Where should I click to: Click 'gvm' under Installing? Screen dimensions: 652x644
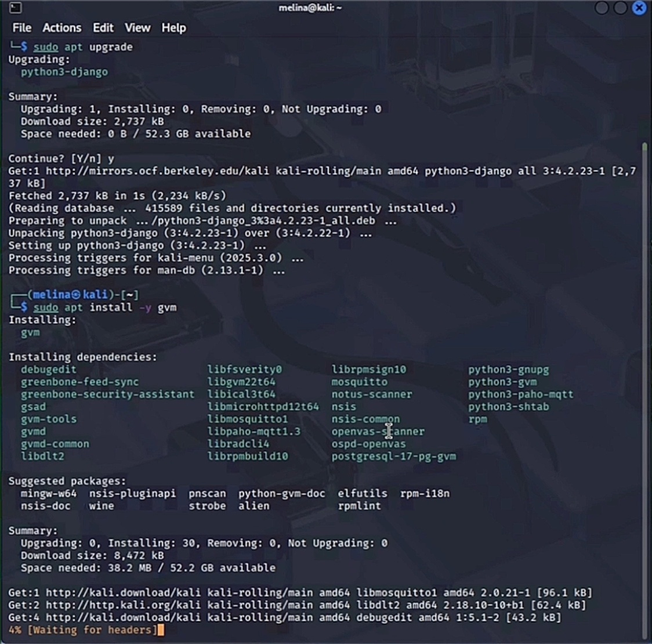point(30,332)
